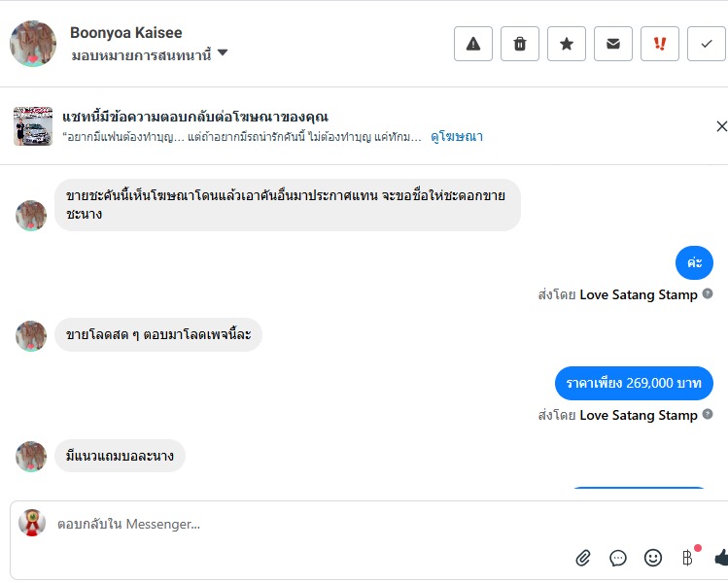Mark conversation done with checkmark
Viewport: 728px width, 583px height.
pyautogui.click(x=707, y=44)
